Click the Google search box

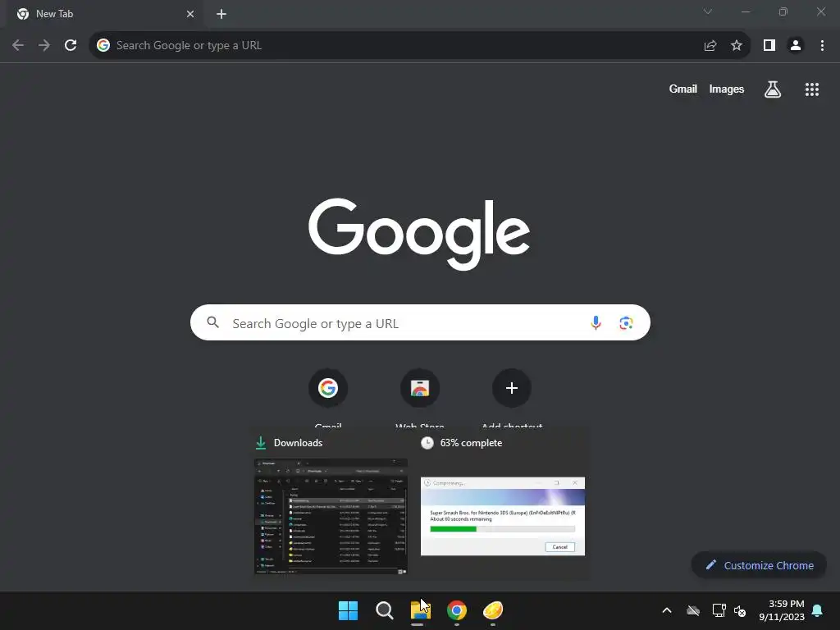click(420, 322)
